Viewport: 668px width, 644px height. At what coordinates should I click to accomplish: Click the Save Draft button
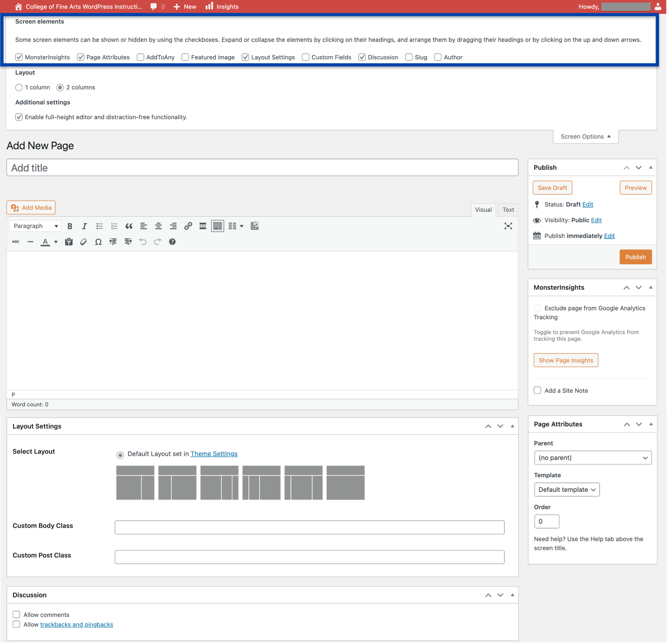pyautogui.click(x=552, y=187)
